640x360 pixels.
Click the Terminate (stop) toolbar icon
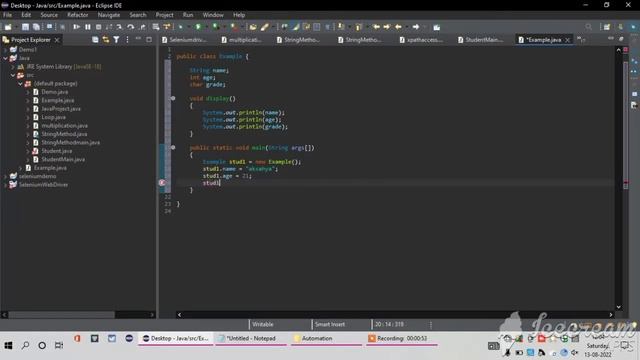[98, 27]
